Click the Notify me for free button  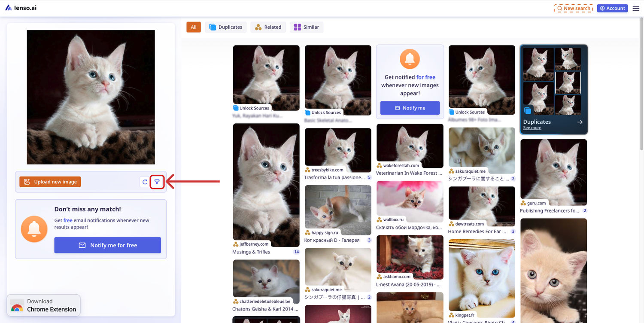click(107, 245)
